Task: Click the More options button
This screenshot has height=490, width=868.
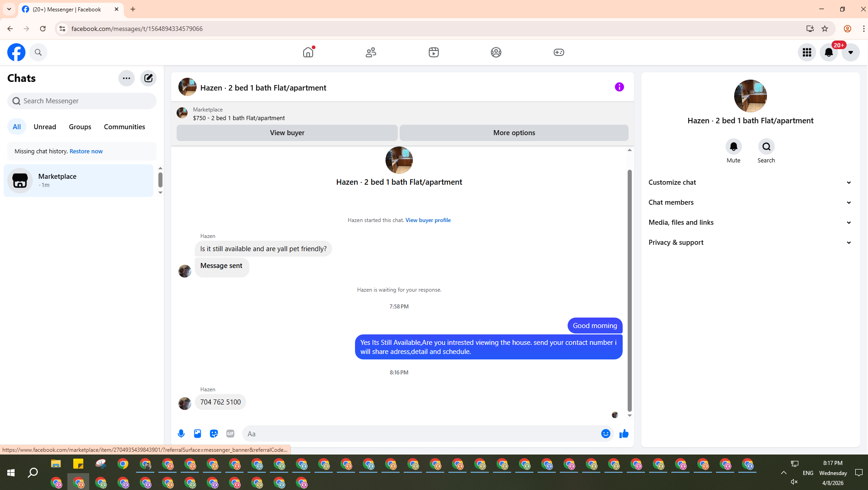Action: click(514, 133)
